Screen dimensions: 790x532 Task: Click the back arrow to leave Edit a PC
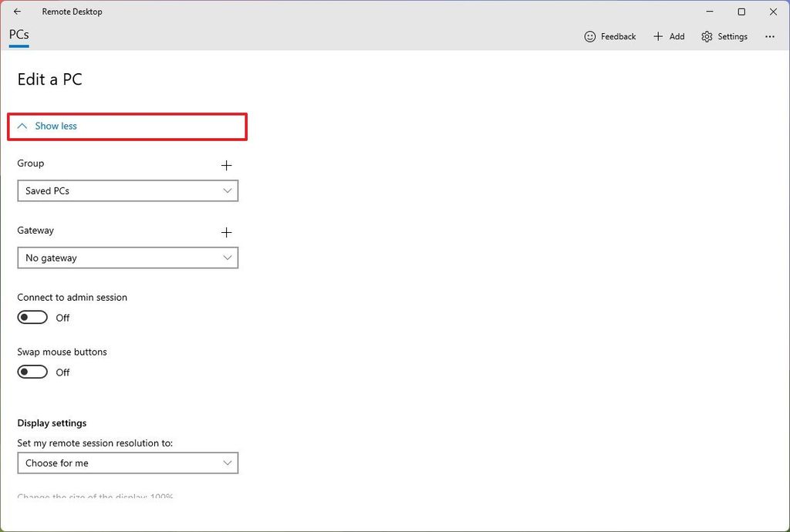[x=17, y=12]
